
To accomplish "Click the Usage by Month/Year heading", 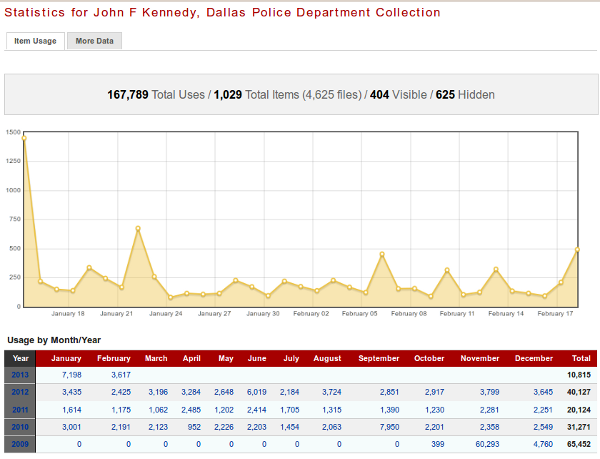I will 54,340.
